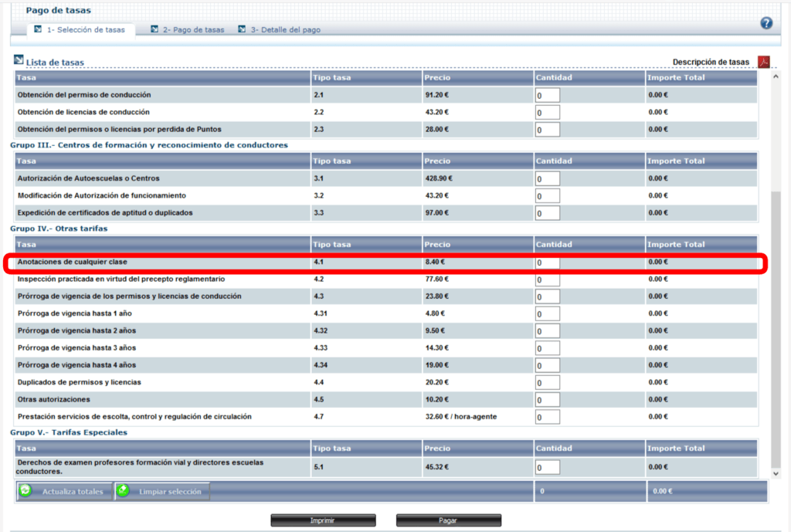This screenshot has height=532, width=791.
Task: Click the icon beside Selección de tasas tab
Action: coord(38,29)
